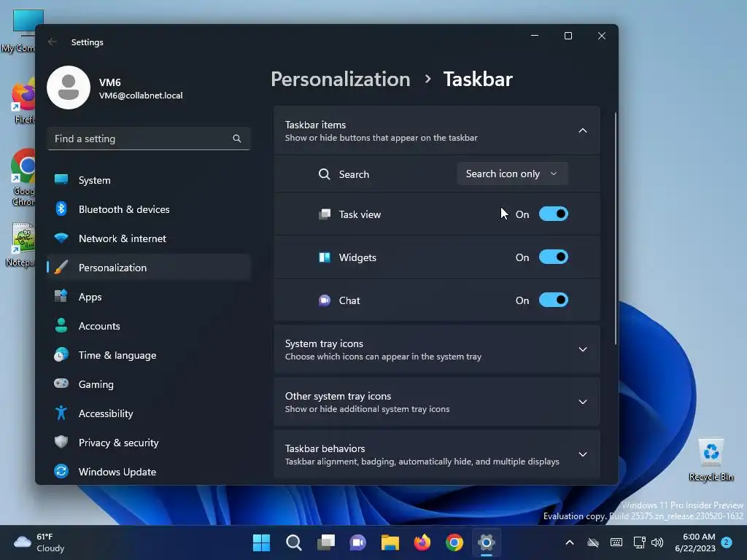Open the weather widget showing 61°F Cloudy
This screenshot has height=560, width=747.
tap(39, 542)
